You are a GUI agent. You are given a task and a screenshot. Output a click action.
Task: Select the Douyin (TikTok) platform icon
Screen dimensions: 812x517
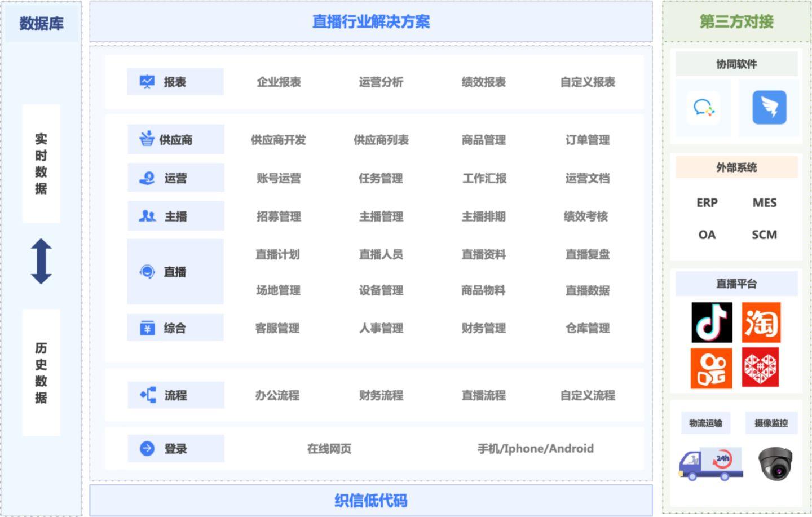(711, 324)
